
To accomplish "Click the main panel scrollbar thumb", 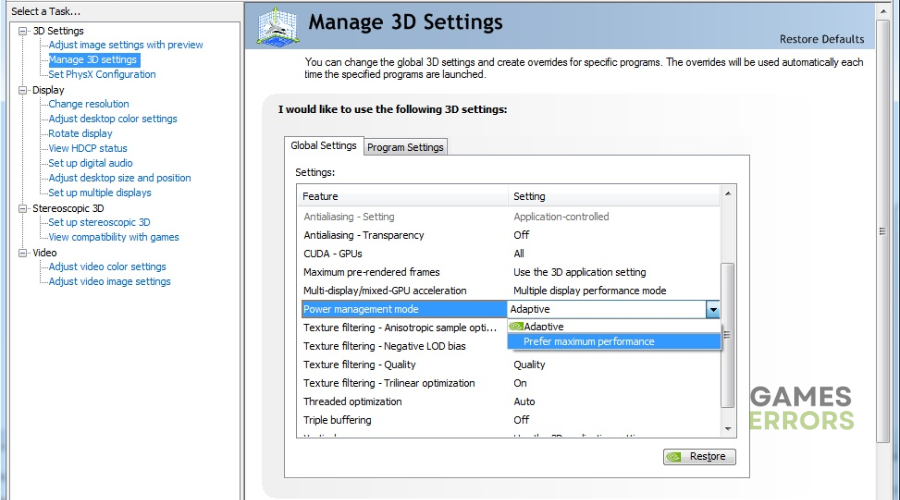I will click(883, 231).
